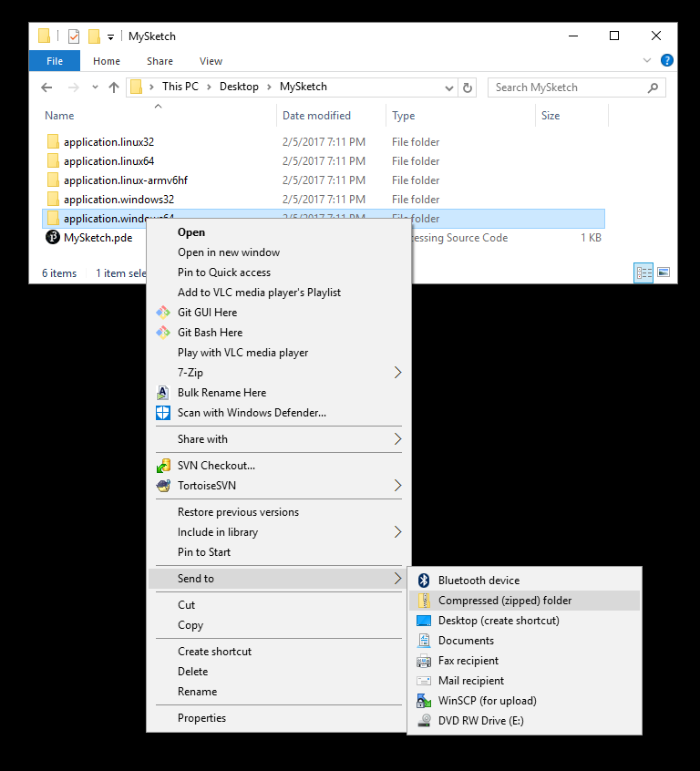Expand the TortoiseSVN submenu

(398, 486)
